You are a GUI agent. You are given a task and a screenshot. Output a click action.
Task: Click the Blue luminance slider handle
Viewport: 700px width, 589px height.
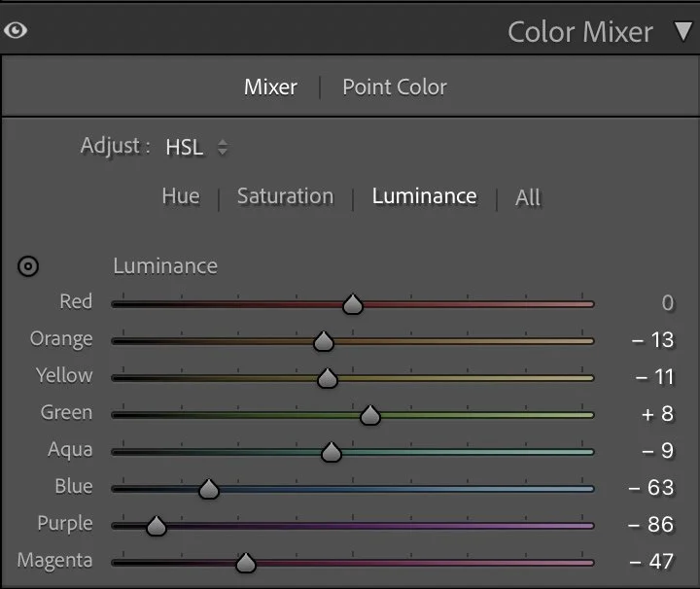click(x=208, y=490)
